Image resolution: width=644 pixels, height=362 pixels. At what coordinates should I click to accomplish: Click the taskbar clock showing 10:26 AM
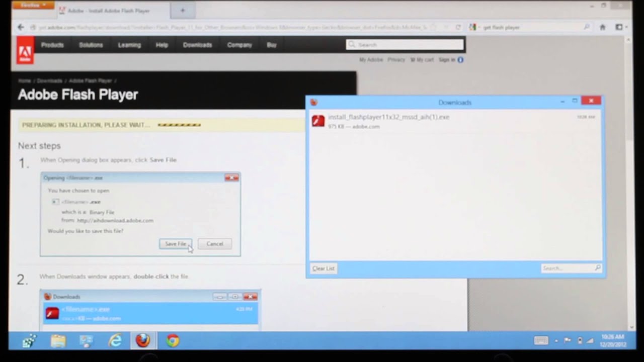pos(613,340)
